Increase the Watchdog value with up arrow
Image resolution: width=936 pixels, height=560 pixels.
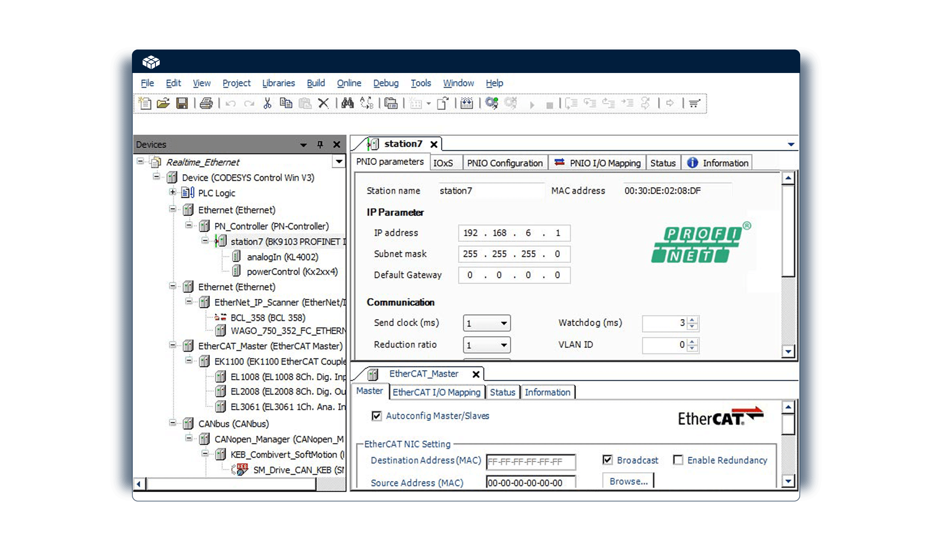[693, 320]
